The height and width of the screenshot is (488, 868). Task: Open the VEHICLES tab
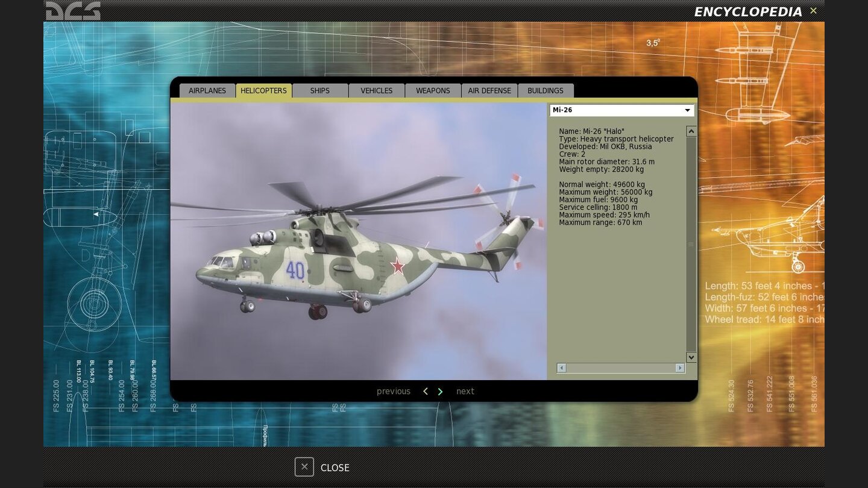(377, 90)
